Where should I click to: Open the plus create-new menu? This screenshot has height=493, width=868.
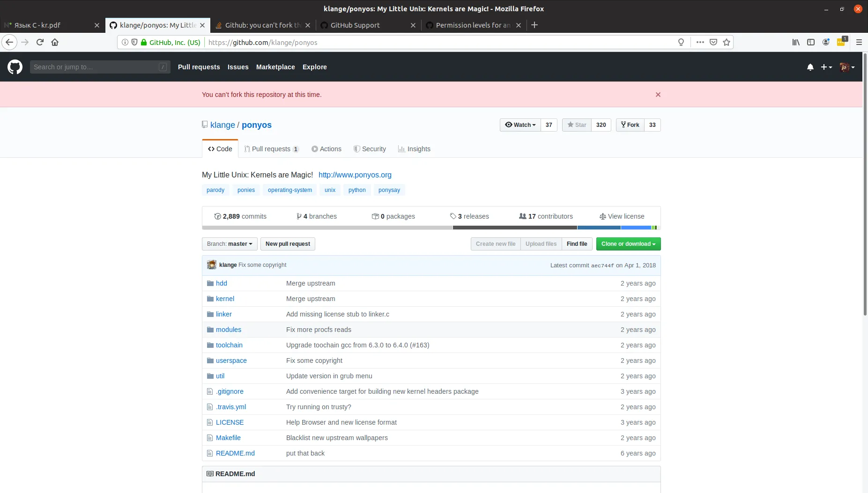point(826,67)
